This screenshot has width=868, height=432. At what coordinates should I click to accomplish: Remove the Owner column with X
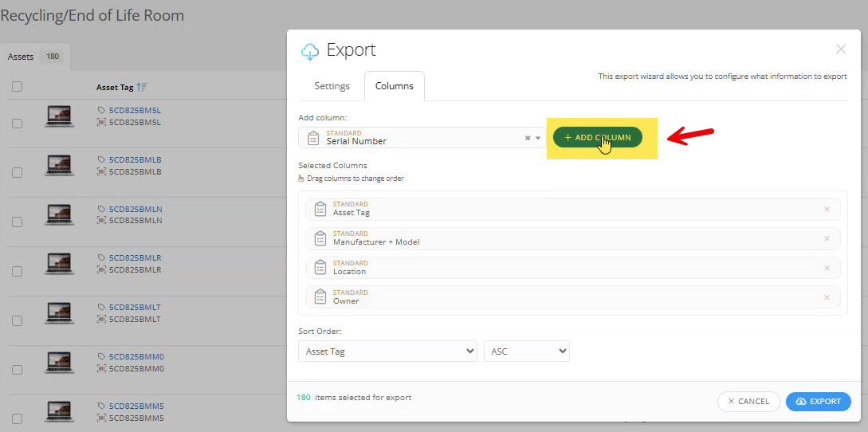827,297
